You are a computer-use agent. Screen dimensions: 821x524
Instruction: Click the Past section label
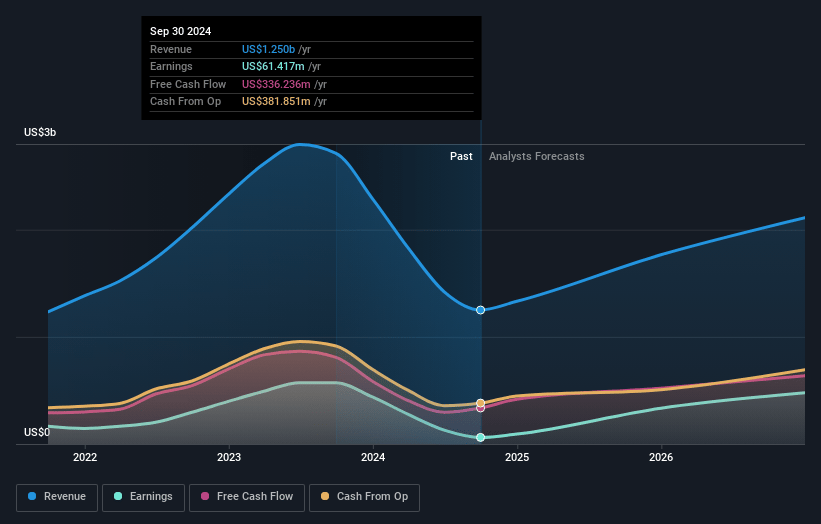[x=461, y=156]
